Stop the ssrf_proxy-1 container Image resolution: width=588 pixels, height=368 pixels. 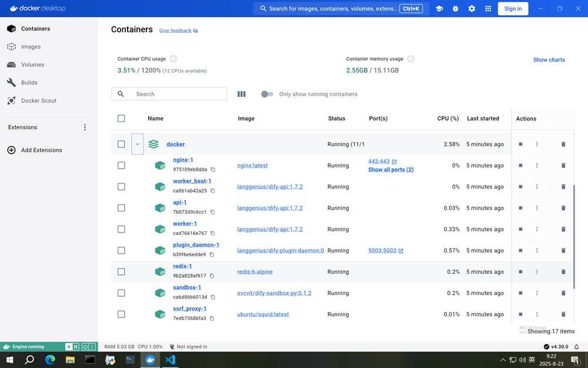[520, 314]
